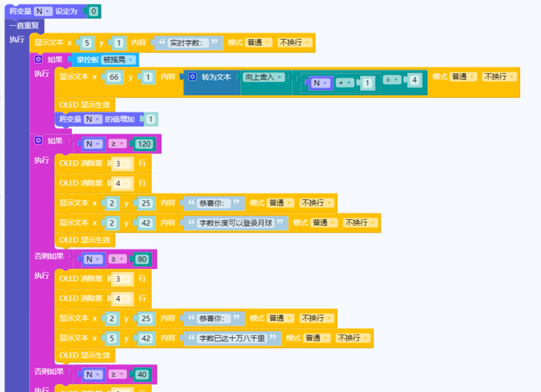
Task: Click the 0 value in the 设定为 block
Action: click(x=93, y=11)
